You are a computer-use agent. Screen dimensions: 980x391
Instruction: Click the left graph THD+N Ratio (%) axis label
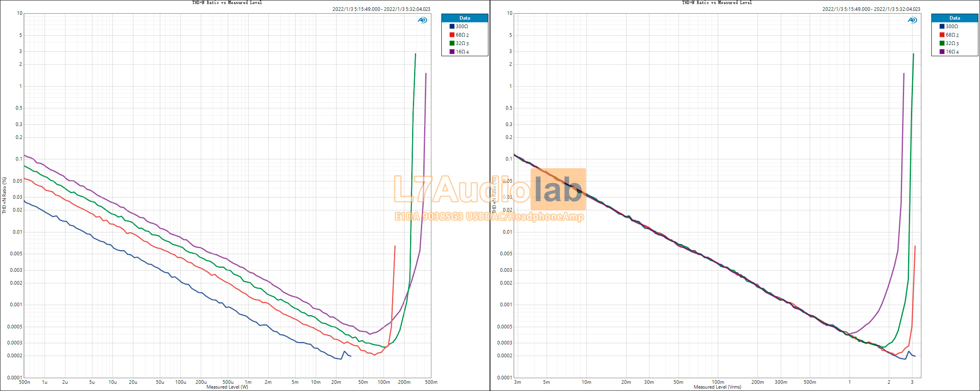point(4,195)
